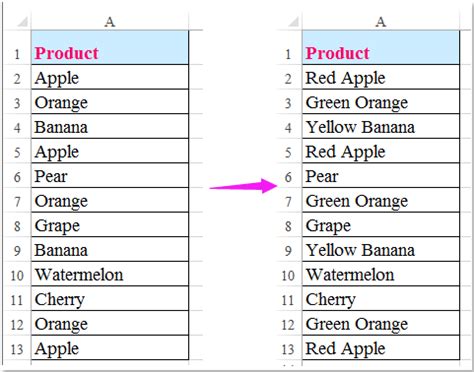Select column A header in left sheet
474x372 pixels.
pyautogui.click(x=110, y=22)
